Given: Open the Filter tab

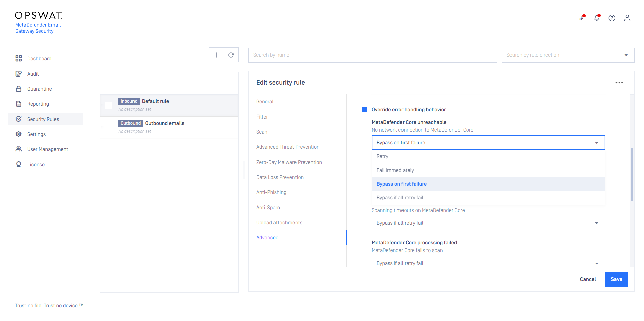Looking at the screenshot, I should click(262, 117).
